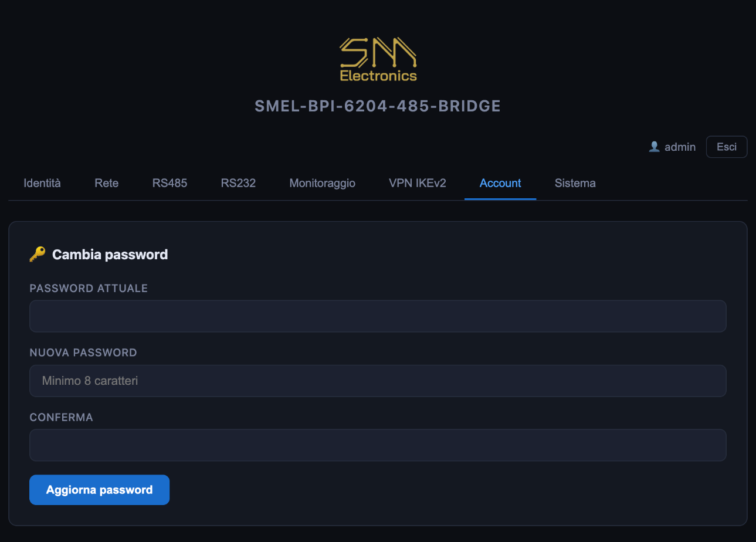The image size is (756, 542).
Task: Click the key icon next to Cambia password
Action: pos(37,255)
